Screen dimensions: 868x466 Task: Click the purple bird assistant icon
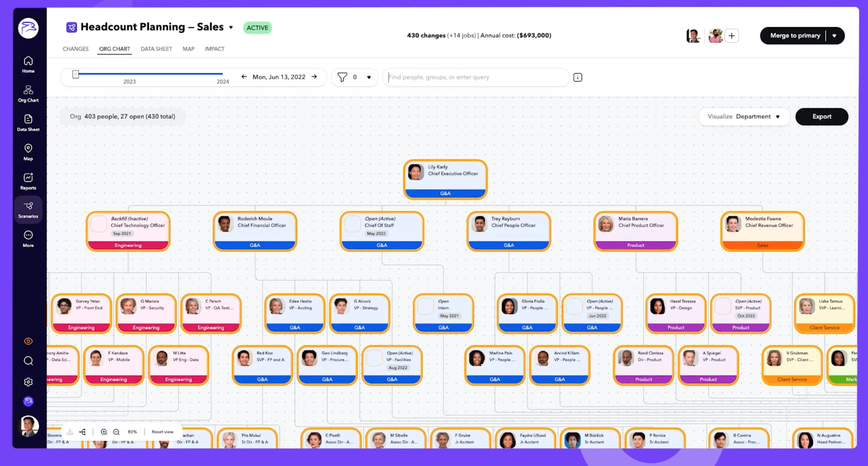pos(28,401)
